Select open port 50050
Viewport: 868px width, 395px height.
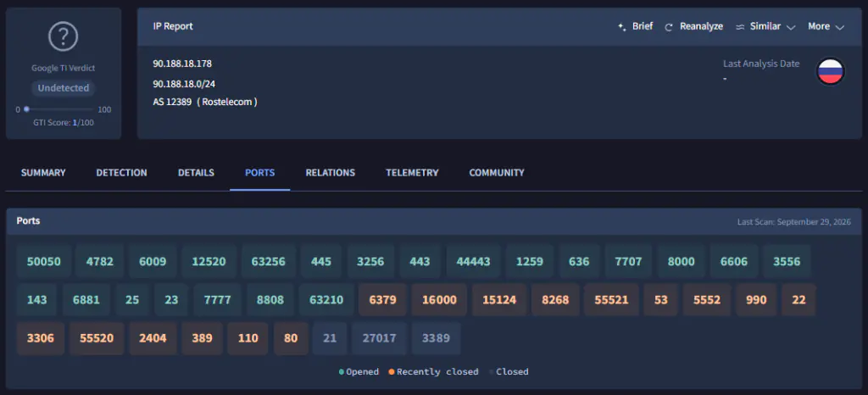click(44, 262)
